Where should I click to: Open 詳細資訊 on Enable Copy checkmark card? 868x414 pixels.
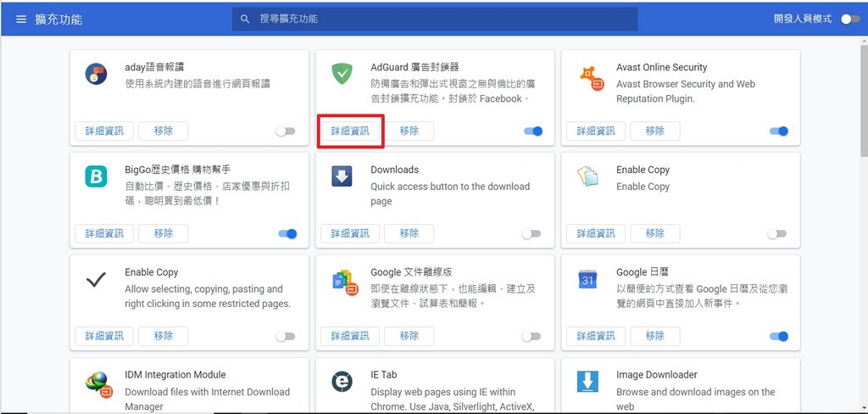(x=104, y=337)
